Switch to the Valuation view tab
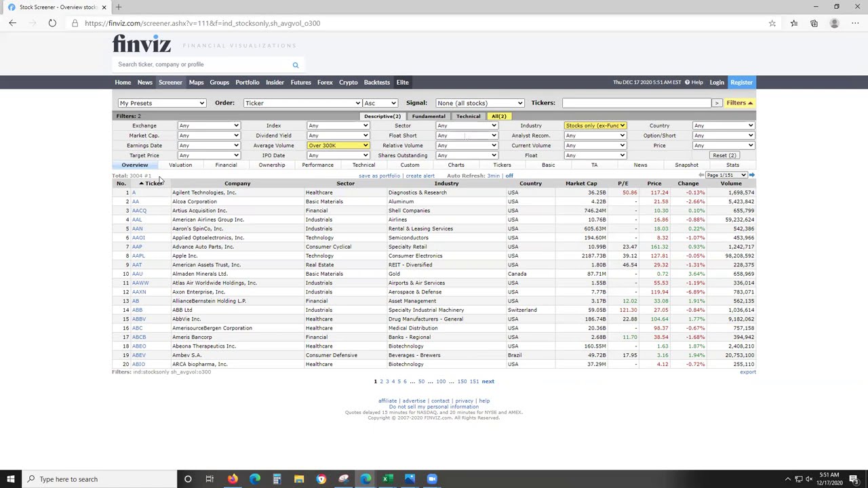This screenshot has height=488, width=868. click(x=180, y=165)
